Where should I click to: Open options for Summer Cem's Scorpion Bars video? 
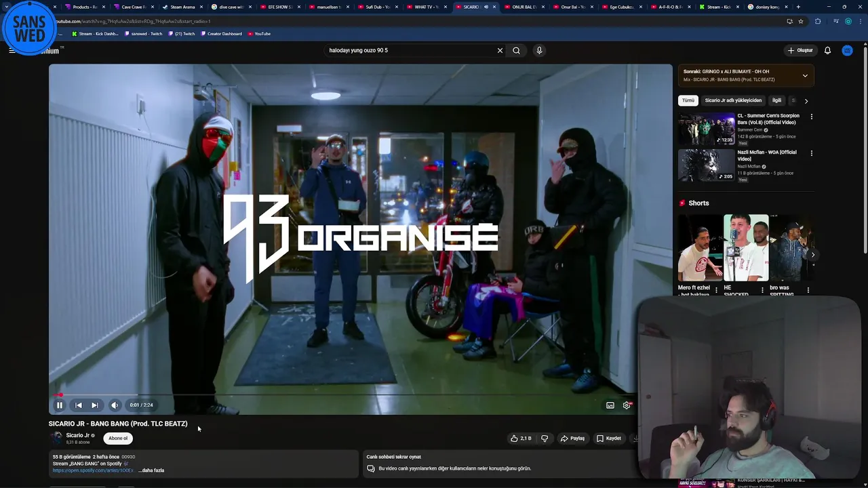pos(811,117)
